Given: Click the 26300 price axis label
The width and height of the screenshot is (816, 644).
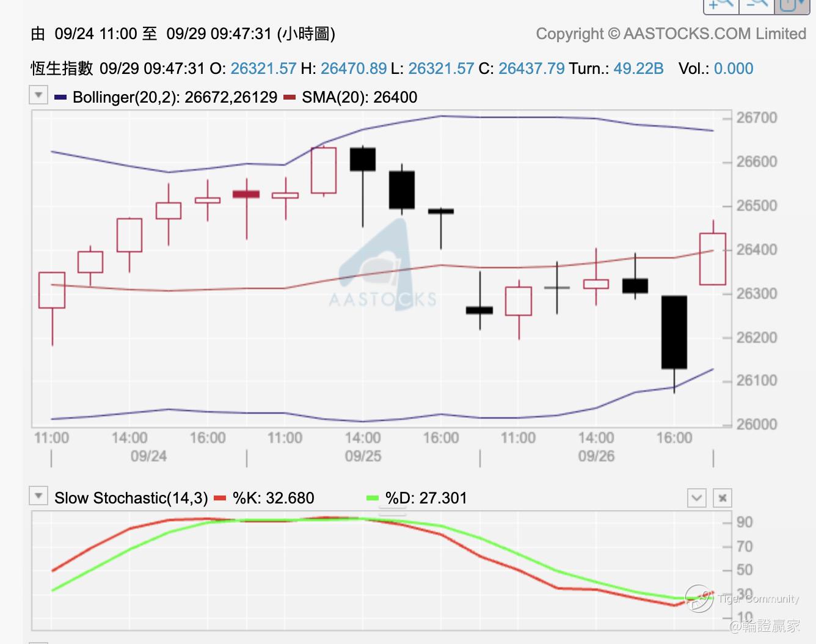Looking at the screenshot, I should pyautogui.click(x=757, y=294).
